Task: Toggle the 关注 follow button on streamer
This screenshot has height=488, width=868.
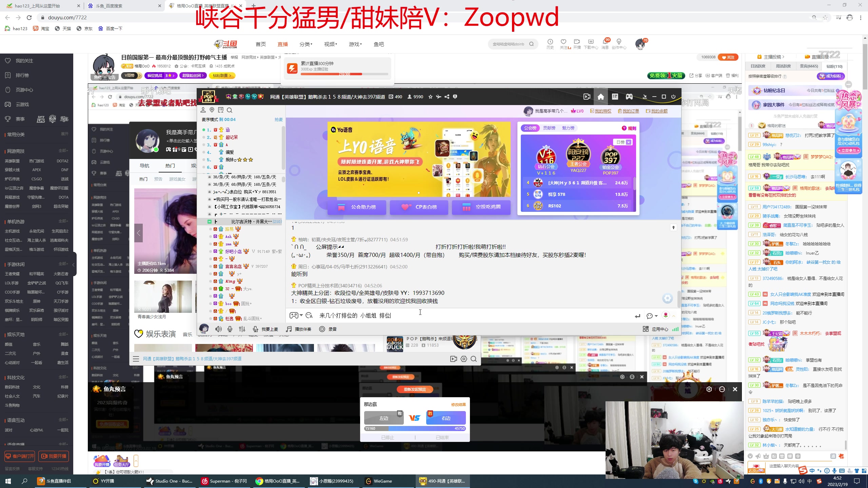Action: pyautogui.click(x=728, y=57)
